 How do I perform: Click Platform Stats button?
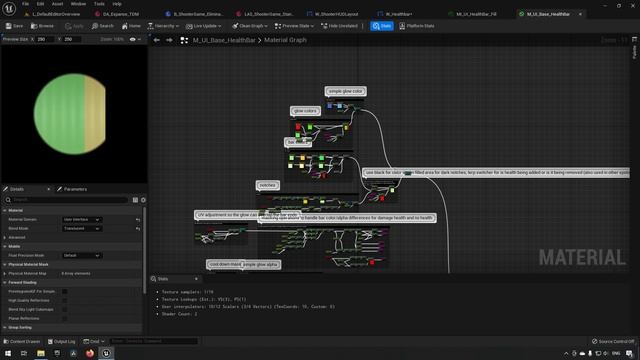point(417,26)
